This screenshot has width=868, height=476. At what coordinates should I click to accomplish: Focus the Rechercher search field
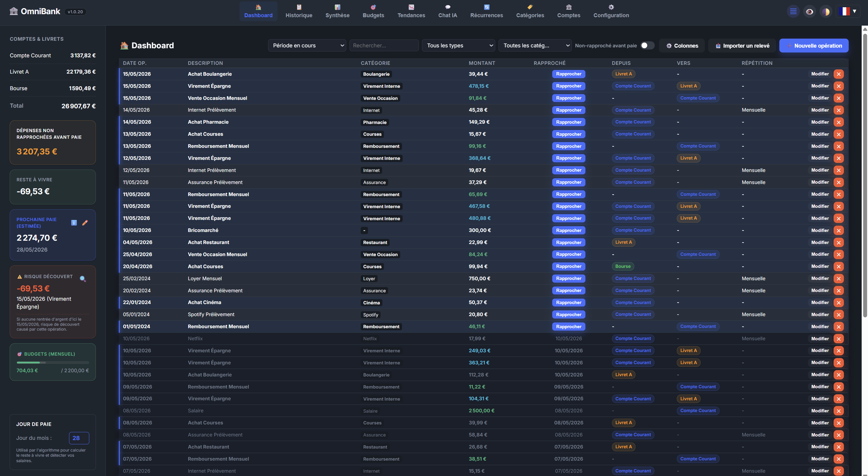[384, 46]
